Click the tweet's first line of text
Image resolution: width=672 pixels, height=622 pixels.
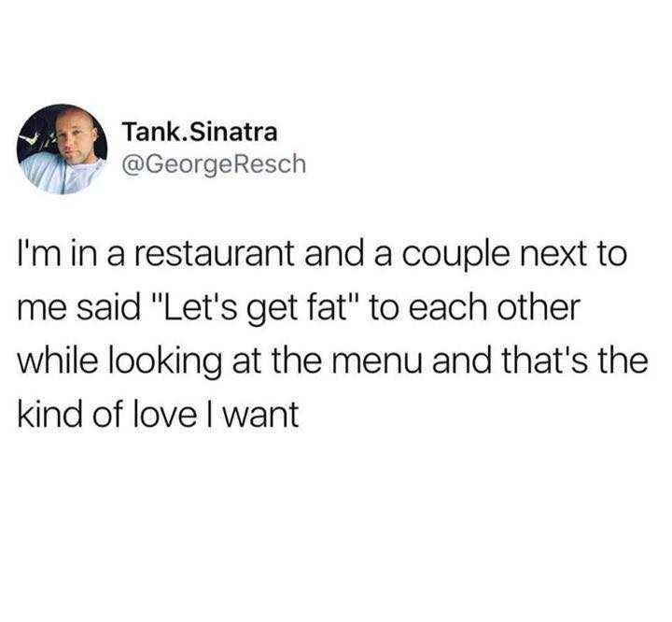[322, 255]
